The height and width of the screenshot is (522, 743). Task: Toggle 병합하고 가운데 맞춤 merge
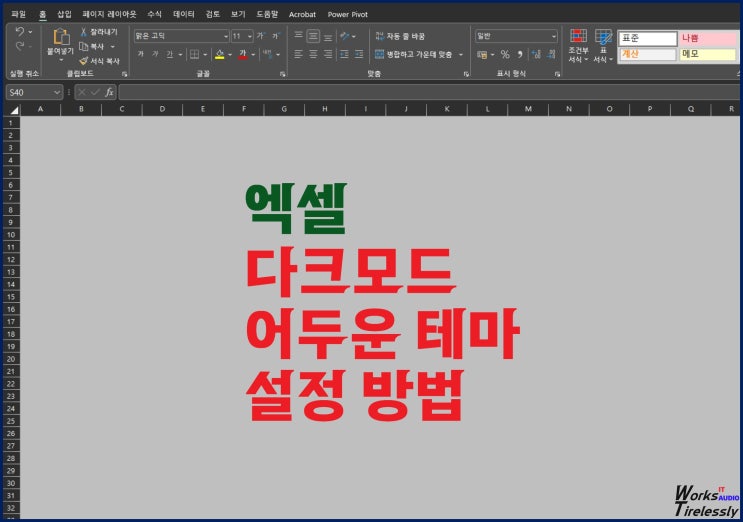[x=413, y=54]
